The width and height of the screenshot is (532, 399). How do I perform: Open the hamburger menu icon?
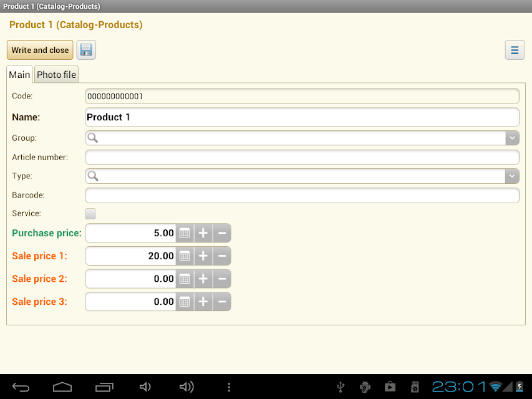coord(515,50)
